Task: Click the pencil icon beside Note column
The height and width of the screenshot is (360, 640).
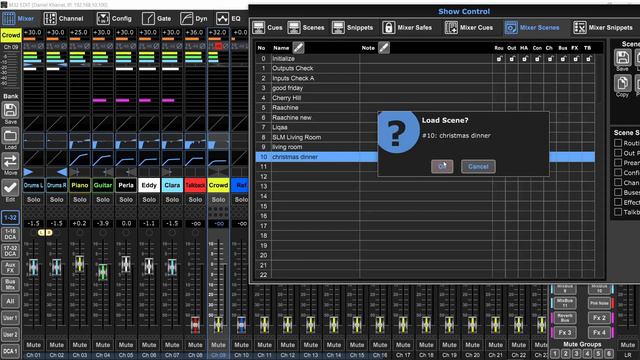Action: [x=384, y=48]
